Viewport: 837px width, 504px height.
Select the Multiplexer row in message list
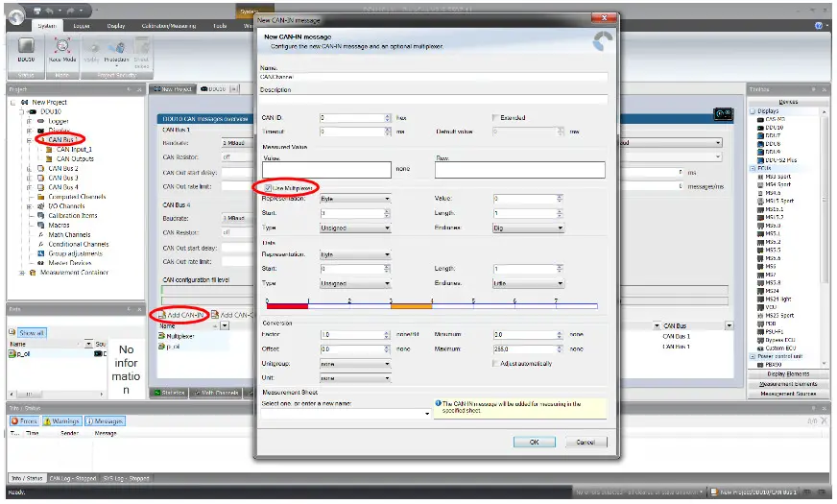point(179,336)
